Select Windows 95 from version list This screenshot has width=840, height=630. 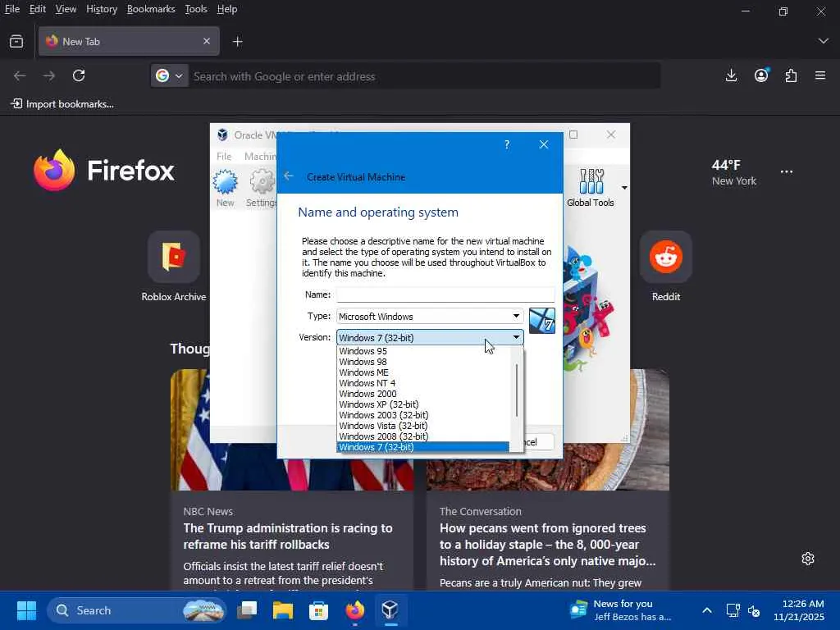422,351
